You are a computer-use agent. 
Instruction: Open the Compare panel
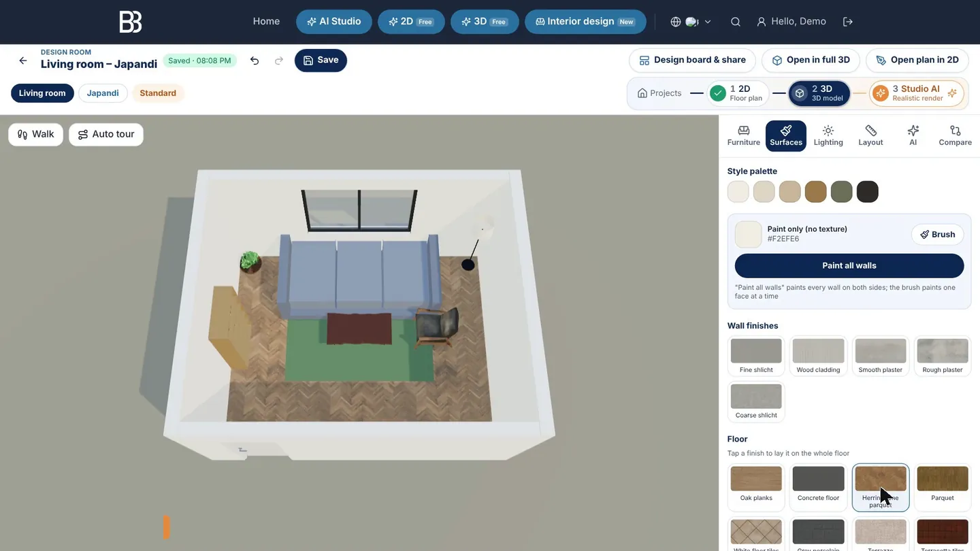tap(955, 135)
